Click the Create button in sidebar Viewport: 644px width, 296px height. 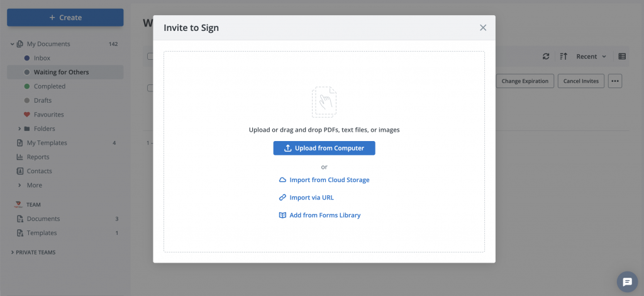(65, 17)
